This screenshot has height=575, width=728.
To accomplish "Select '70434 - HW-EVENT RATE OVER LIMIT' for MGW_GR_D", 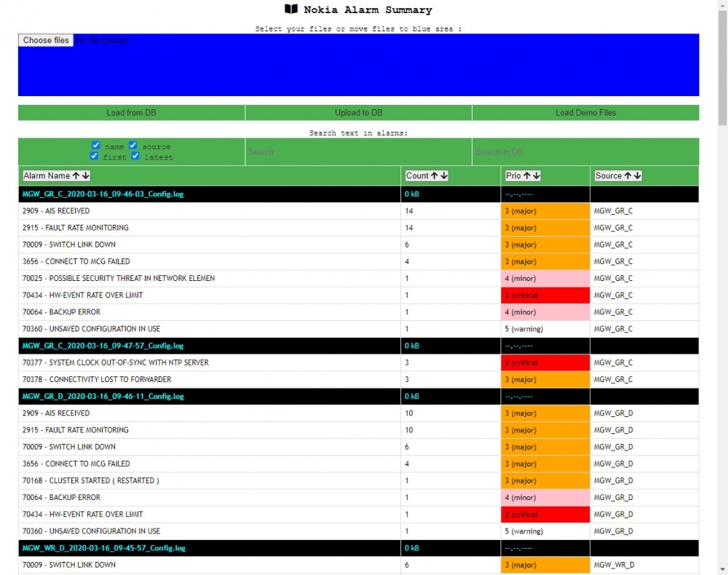I will (x=83, y=514).
